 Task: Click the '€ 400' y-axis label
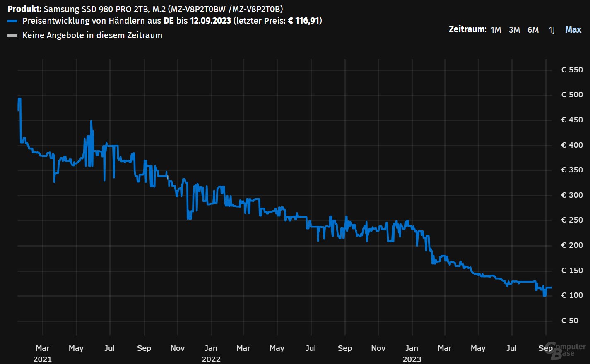pos(572,145)
